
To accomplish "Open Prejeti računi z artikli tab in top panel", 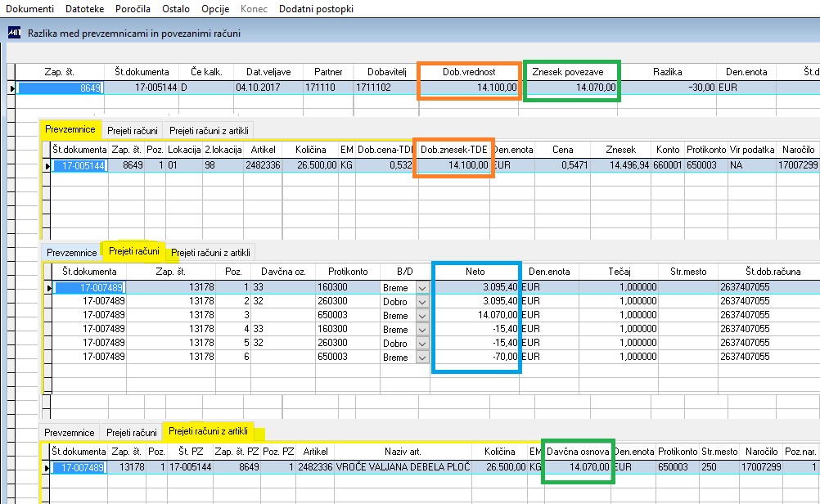I will pos(209,131).
